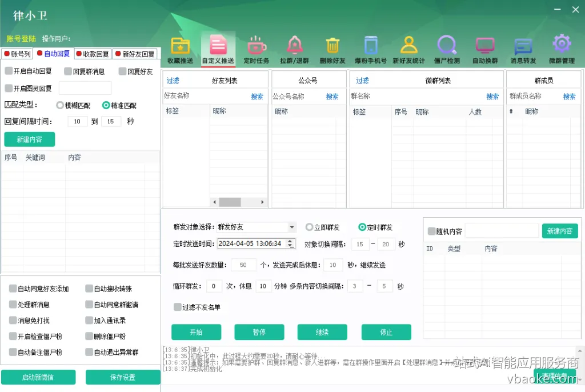
Task: Switch to the 收款回复 tab
Action: coord(93,54)
